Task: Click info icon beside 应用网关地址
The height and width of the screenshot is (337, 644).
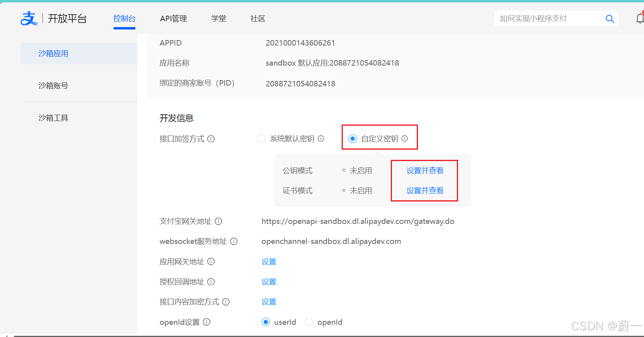Action: 211,262
